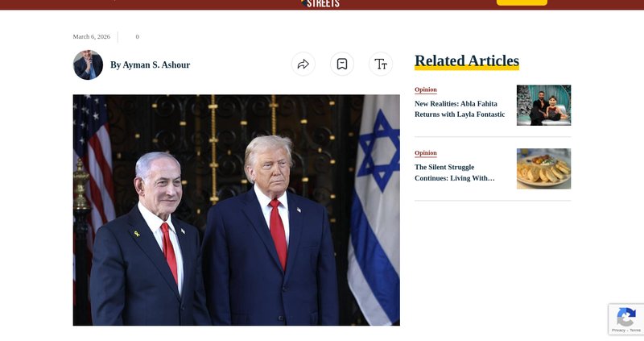Click the main article photo with flags

tap(236, 210)
